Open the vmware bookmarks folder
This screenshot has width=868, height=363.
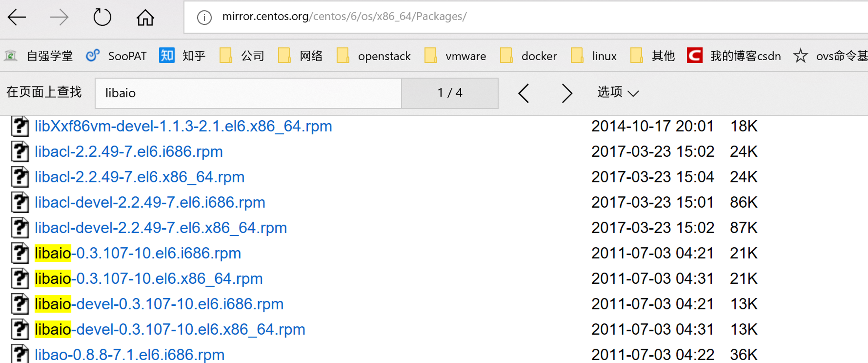tap(455, 56)
